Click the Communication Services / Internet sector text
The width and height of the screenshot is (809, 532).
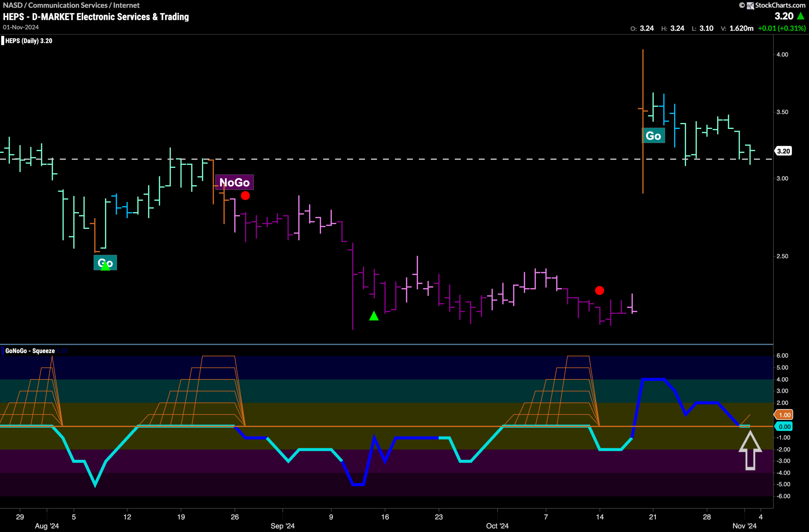click(84, 5)
